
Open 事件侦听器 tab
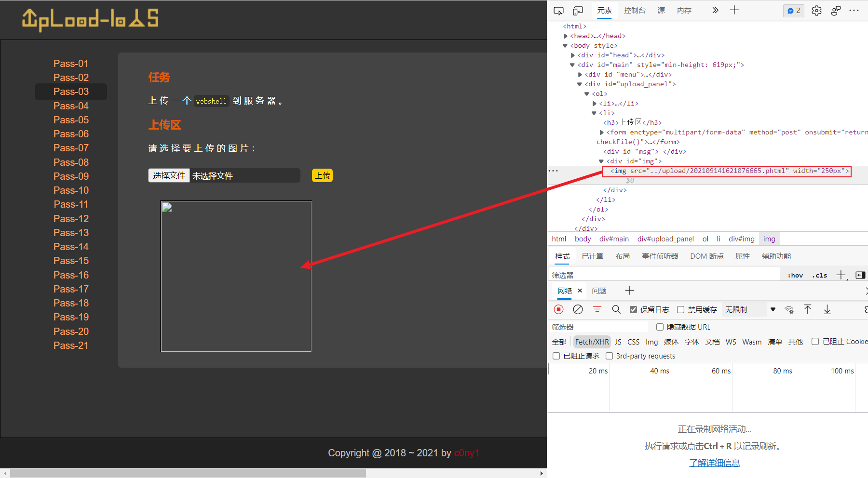pyautogui.click(x=660, y=256)
